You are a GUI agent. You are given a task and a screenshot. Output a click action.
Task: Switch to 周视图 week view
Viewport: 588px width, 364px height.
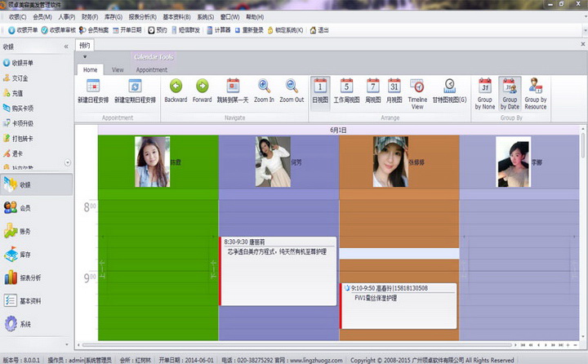pos(372,91)
